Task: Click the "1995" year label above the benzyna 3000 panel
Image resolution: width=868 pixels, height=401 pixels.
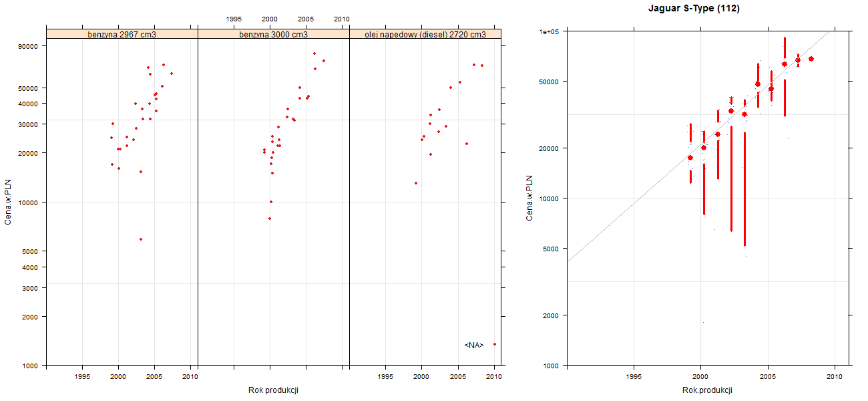Action: (x=234, y=19)
